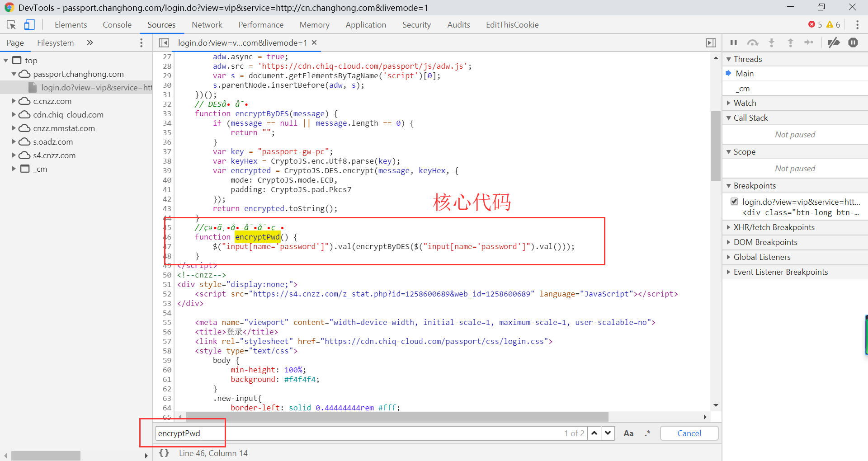Deactivate all breakpoints
Viewport: 868px width, 461px height.
click(834, 42)
